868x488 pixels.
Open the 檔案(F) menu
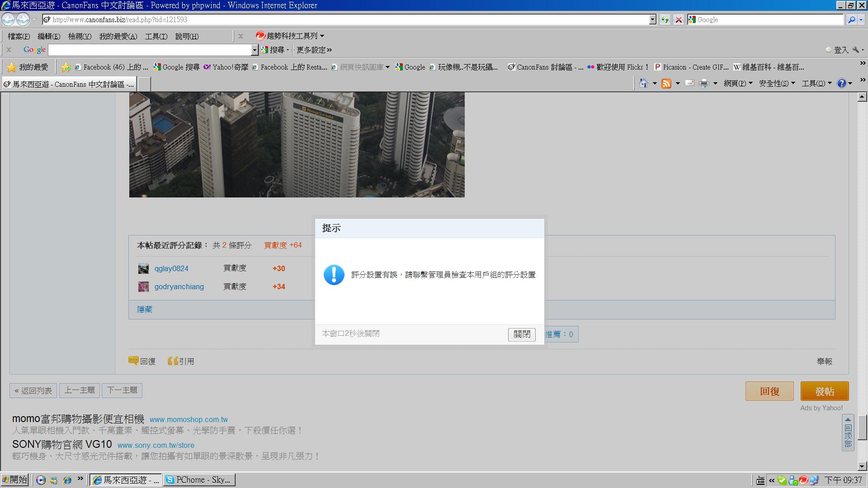click(19, 36)
